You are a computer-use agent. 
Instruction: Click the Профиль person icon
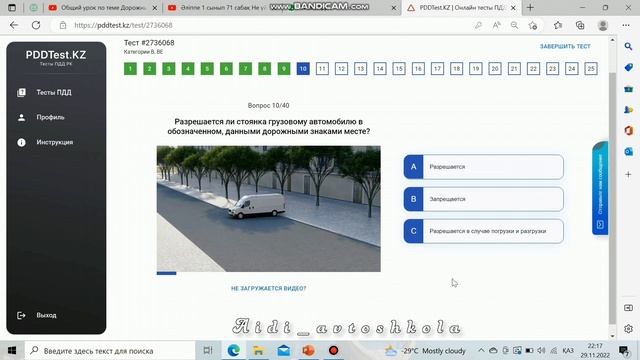(21, 118)
